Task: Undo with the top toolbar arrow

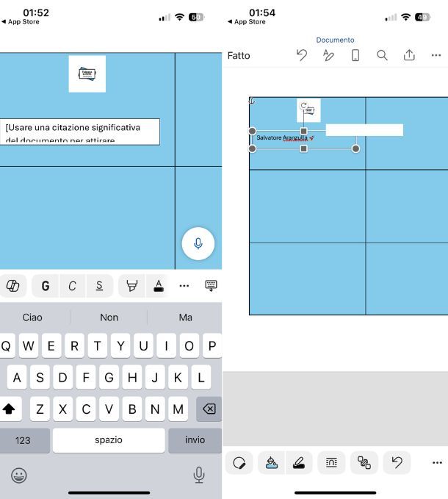Action: click(x=302, y=55)
